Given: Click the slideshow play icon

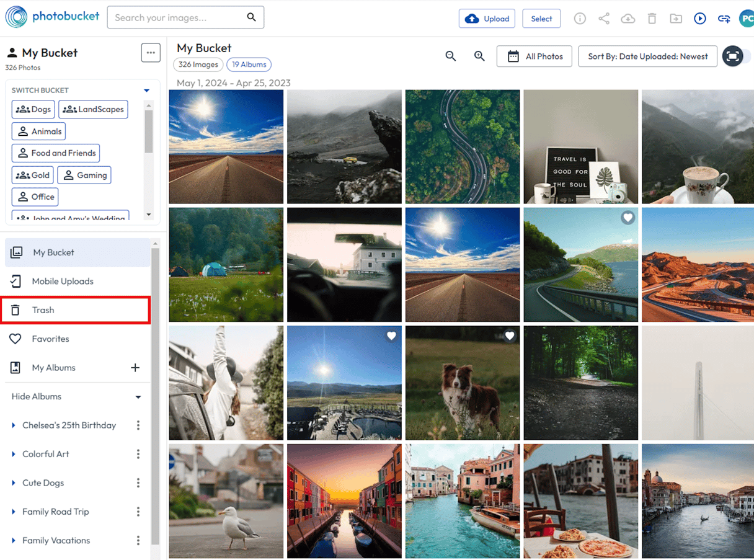Looking at the screenshot, I should 699,19.
